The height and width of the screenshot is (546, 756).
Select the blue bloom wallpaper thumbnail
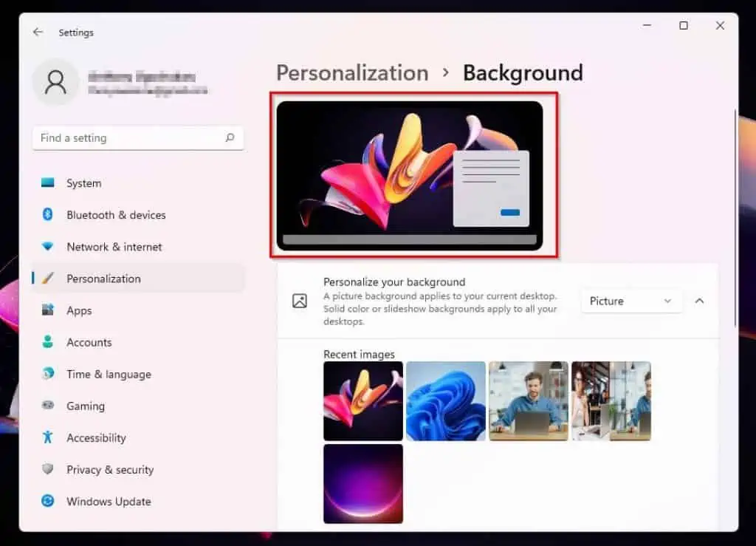tap(446, 400)
